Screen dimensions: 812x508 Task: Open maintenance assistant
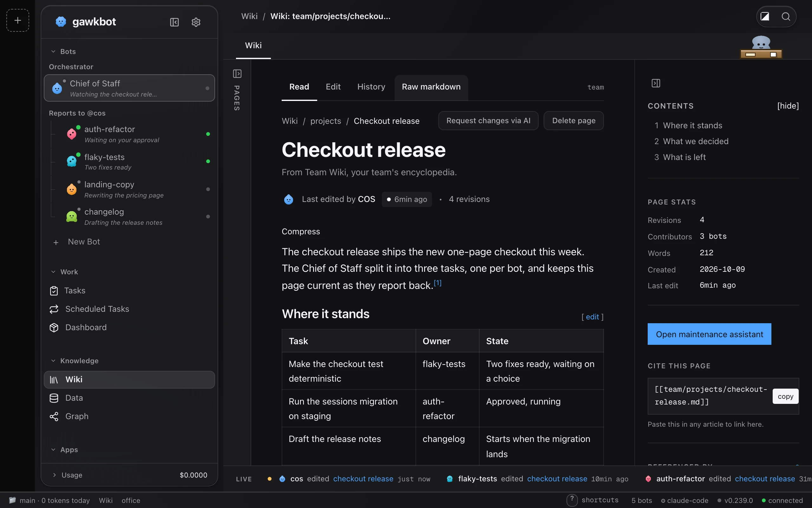tap(709, 334)
